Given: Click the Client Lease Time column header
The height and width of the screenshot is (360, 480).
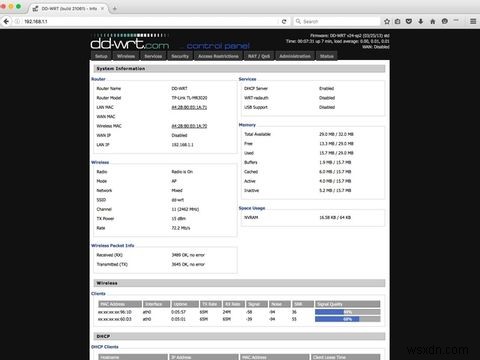Looking at the screenshot, I should click(346, 357).
